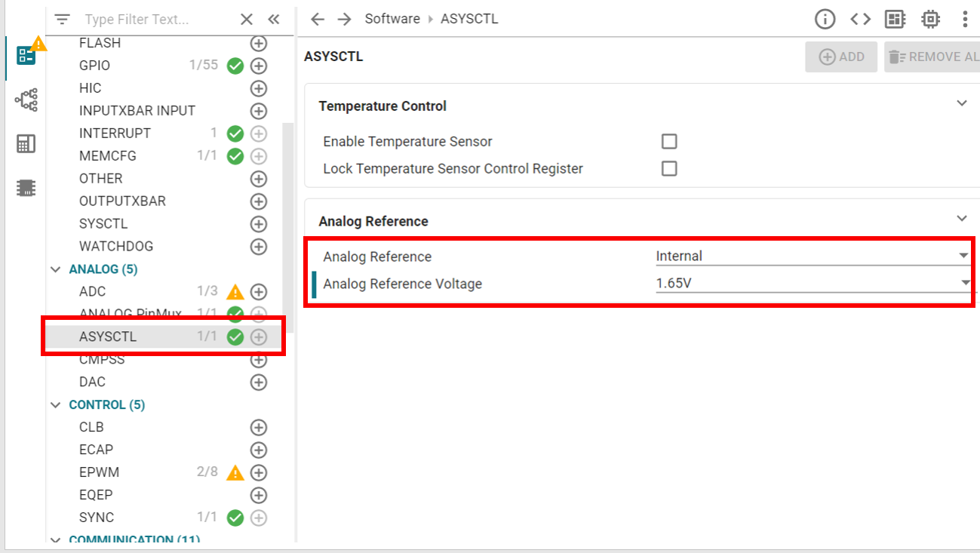Open the device chip view icon
This screenshot has width=980, height=553.
coord(930,20)
